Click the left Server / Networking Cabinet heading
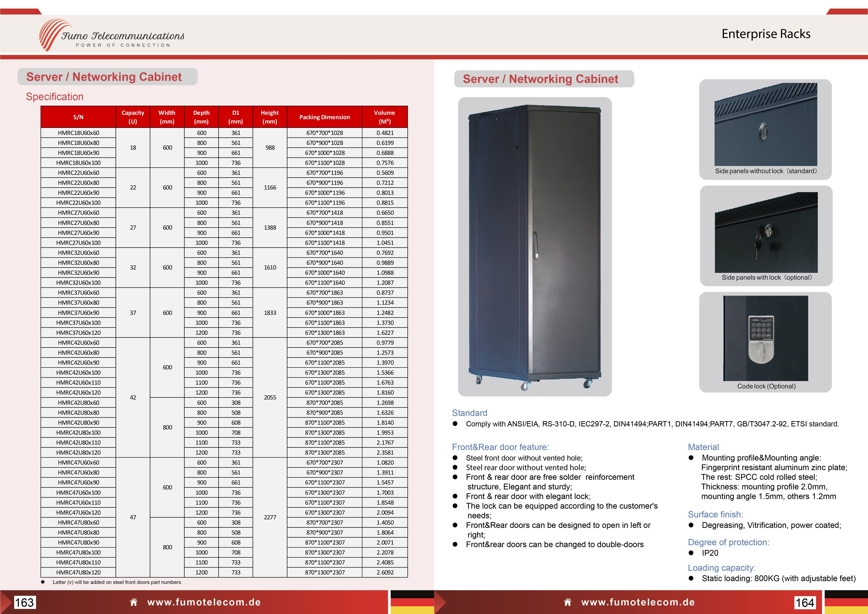Screen dimensions: 868x614 coord(104,77)
